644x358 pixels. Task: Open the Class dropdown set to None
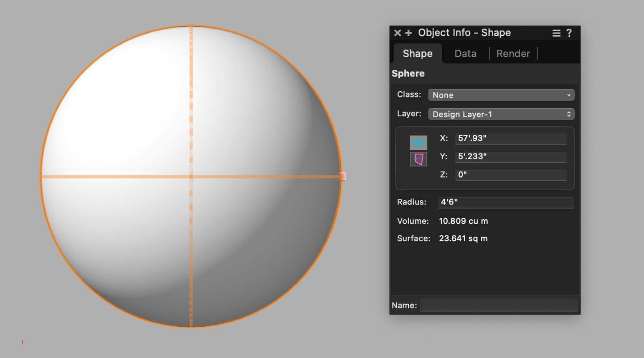(501, 95)
